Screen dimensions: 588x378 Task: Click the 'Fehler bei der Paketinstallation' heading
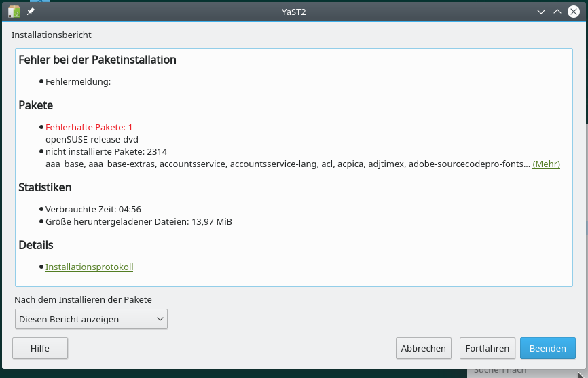pos(98,60)
